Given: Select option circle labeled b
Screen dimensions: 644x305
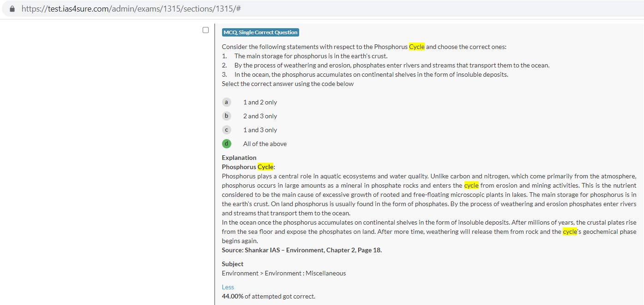Looking at the screenshot, I should click(x=226, y=116).
